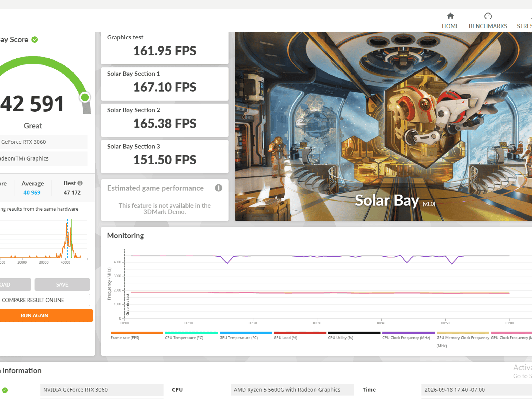
Task: Click NVIDIA GeForce RTX 3060 system info field
Action: tap(102, 390)
